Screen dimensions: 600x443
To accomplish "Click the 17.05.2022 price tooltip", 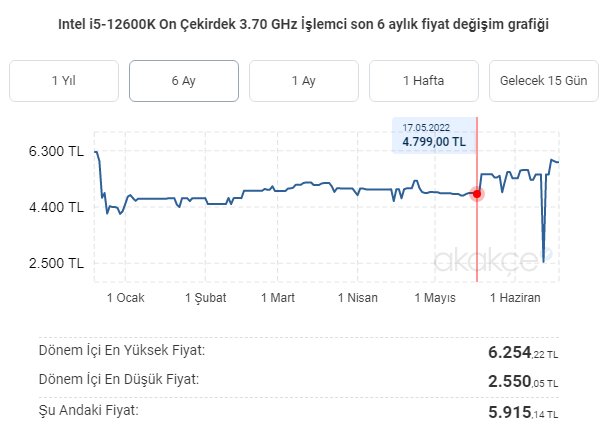I will click(x=434, y=135).
